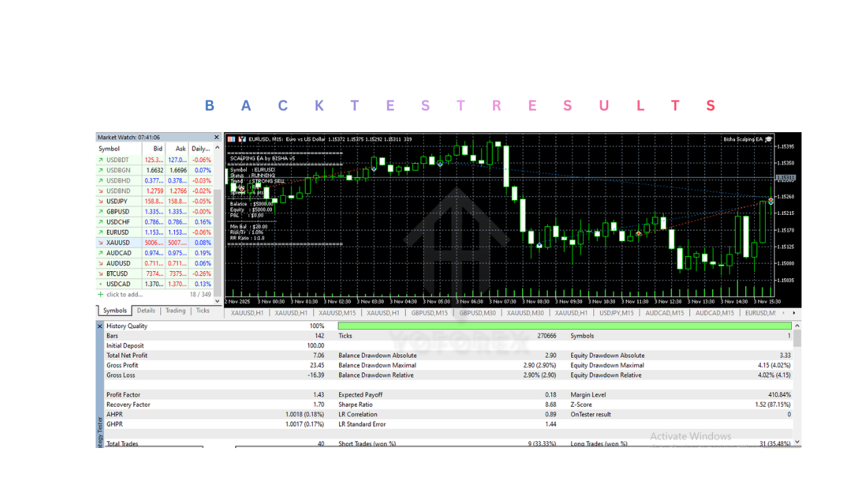This screenshot has width=868, height=488.
Task: Switch to the Trading tab in Market Watch
Action: point(175,310)
